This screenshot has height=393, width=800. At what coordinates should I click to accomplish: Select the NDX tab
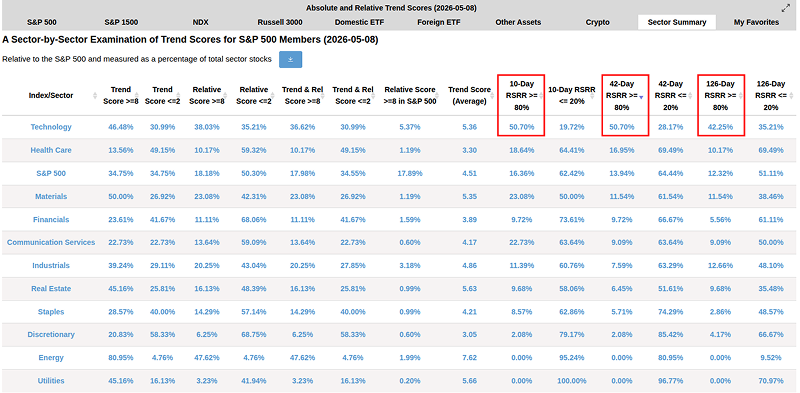[x=201, y=22]
